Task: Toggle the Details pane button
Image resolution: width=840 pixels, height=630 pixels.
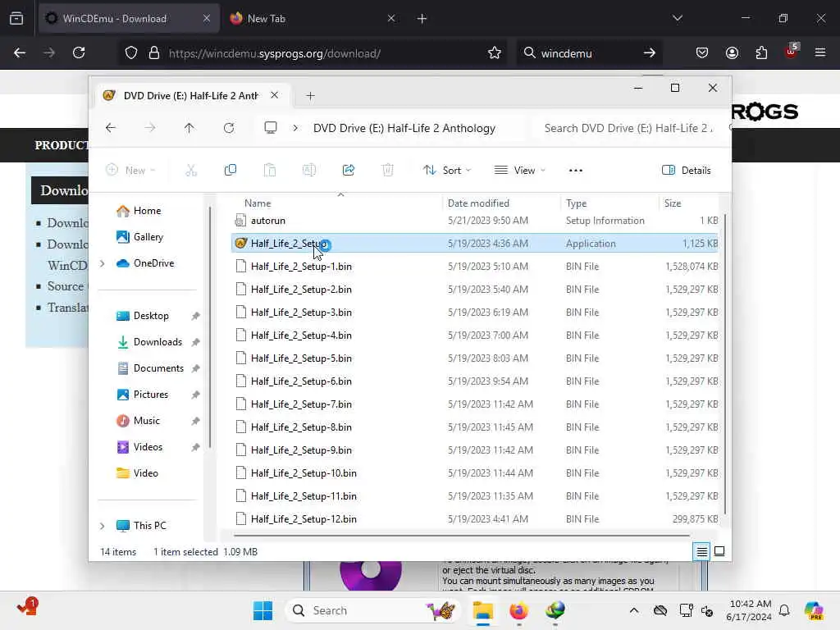Action: 687,171
